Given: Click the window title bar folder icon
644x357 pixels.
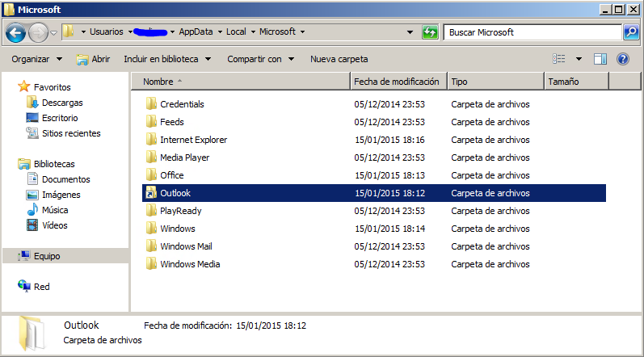Looking at the screenshot, I should tap(9, 9).
